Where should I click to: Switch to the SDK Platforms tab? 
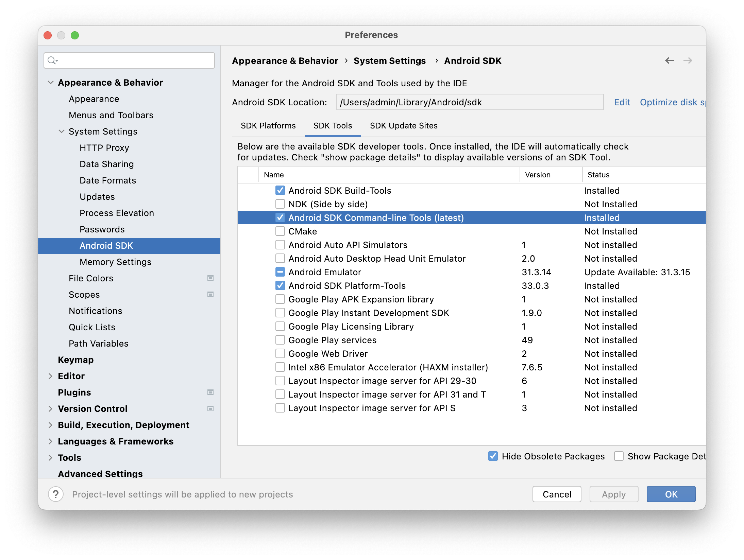(x=268, y=126)
